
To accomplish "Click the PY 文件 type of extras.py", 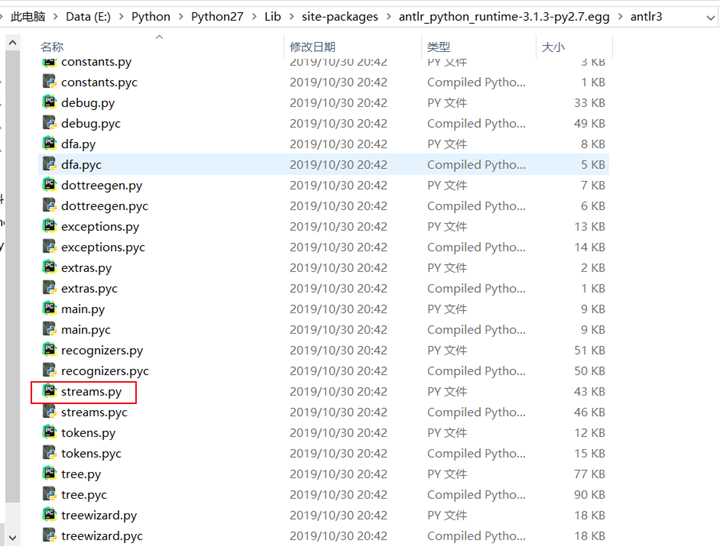I will pos(447,267).
